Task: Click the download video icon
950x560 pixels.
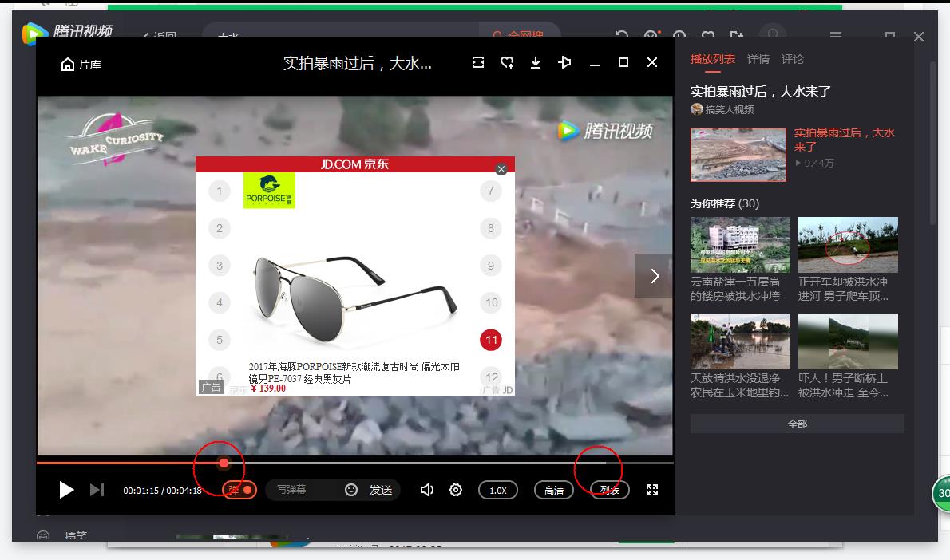Action: point(536,62)
